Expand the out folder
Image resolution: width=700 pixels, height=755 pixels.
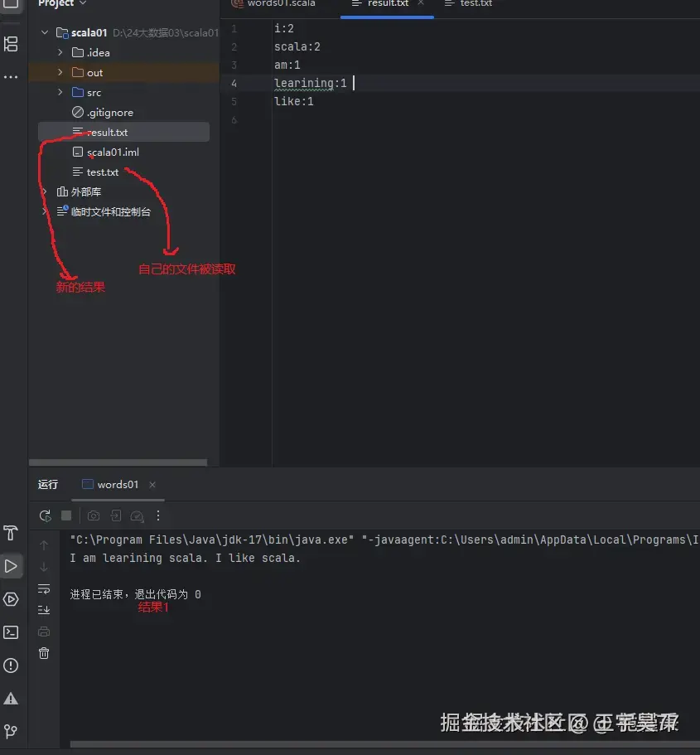coord(60,72)
